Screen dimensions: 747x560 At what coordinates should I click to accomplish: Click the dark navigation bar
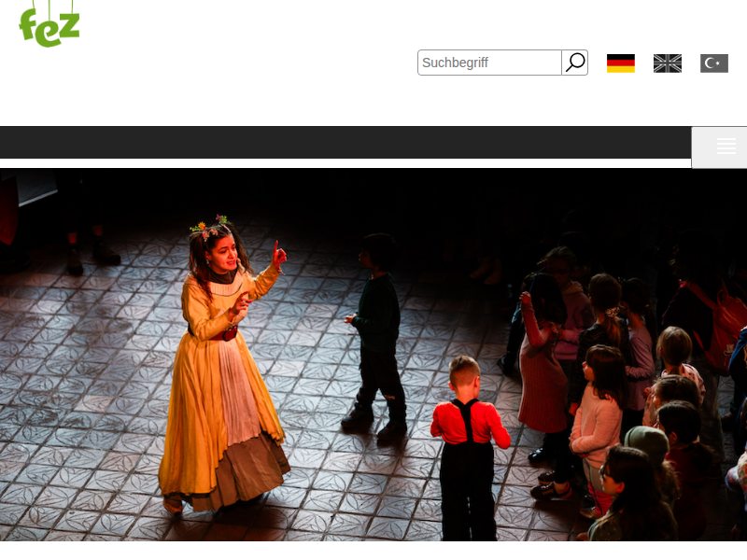tap(345, 143)
